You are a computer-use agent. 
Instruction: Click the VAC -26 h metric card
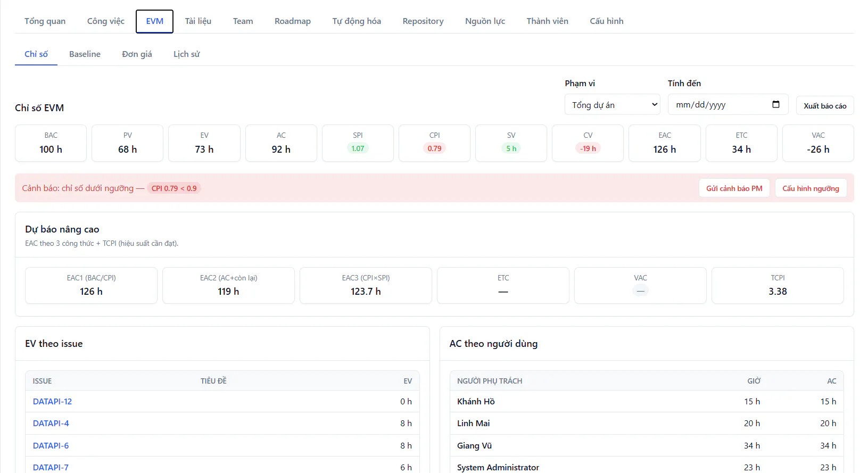(819, 143)
